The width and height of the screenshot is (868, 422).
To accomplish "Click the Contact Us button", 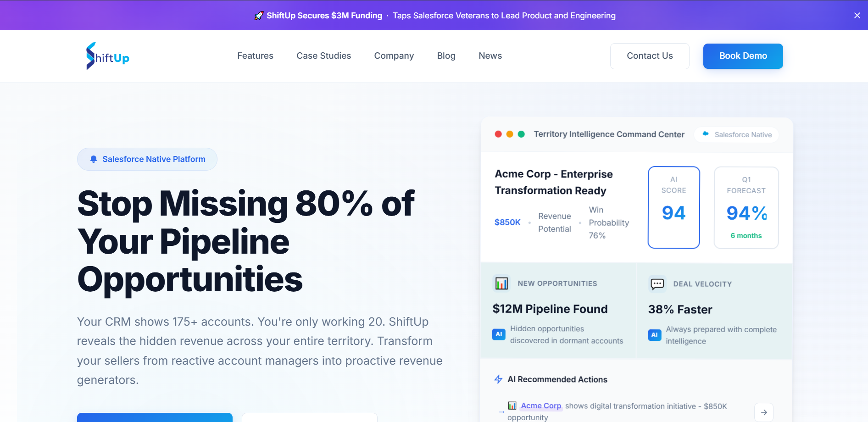I will click(x=650, y=56).
